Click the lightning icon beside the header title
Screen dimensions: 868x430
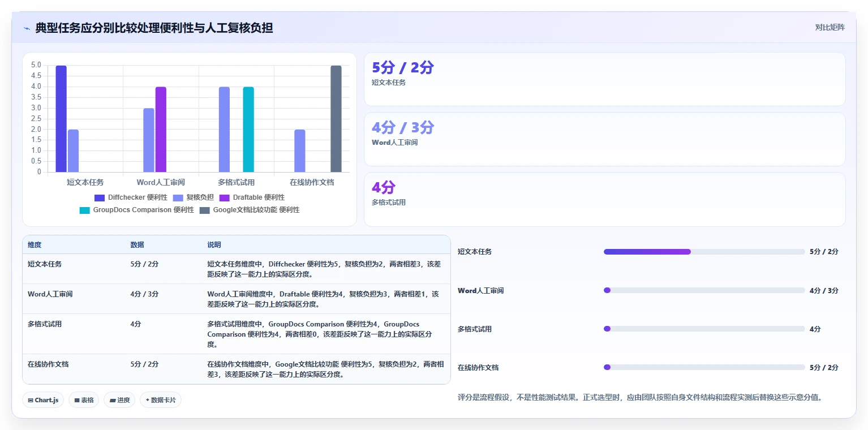(27, 28)
